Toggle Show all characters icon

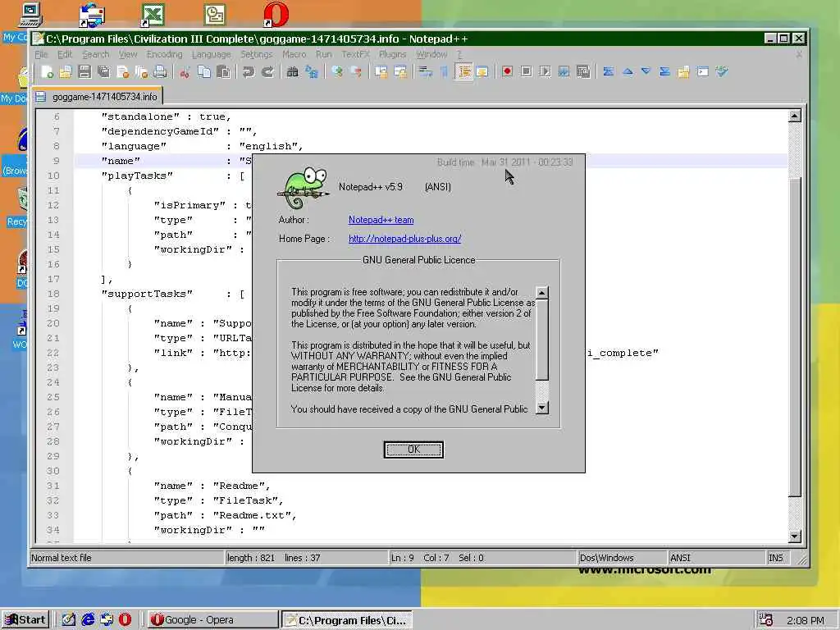[x=444, y=72]
